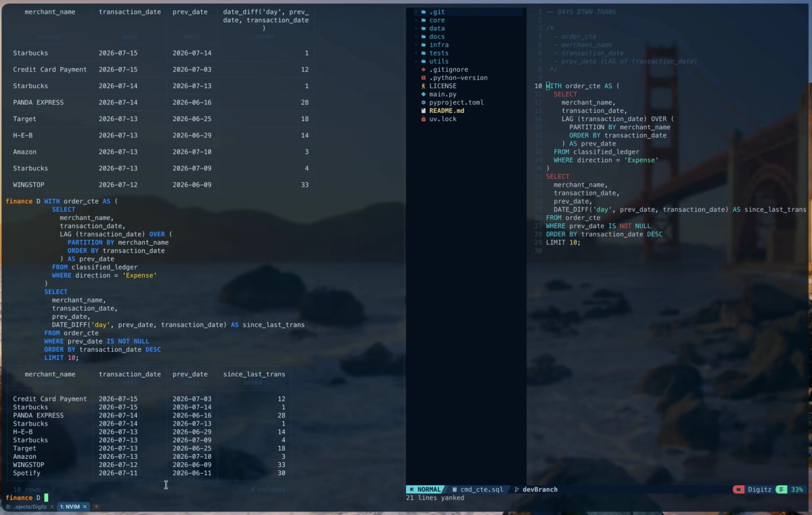
Task: Open pyproject.toml file name in file tree
Action: pyautogui.click(x=456, y=102)
